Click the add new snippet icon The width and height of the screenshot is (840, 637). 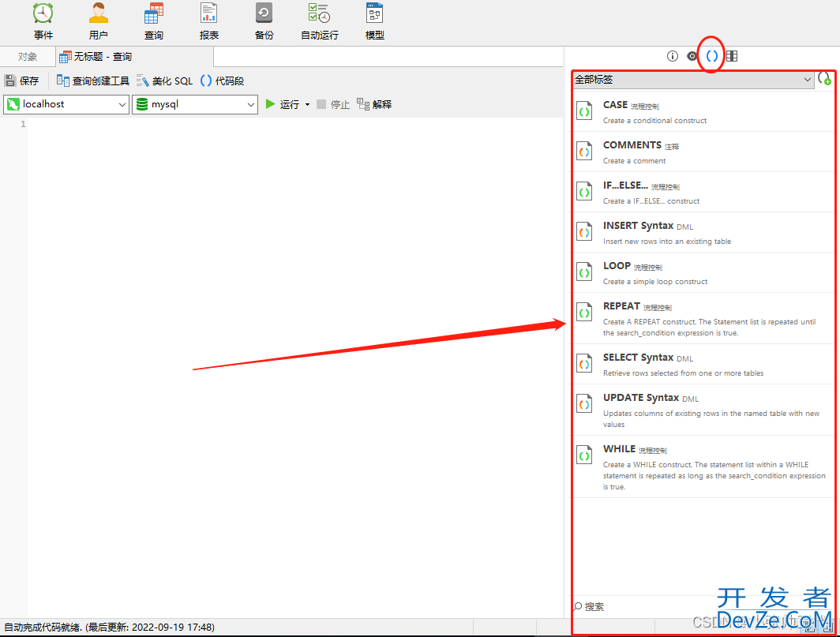point(824,79)
